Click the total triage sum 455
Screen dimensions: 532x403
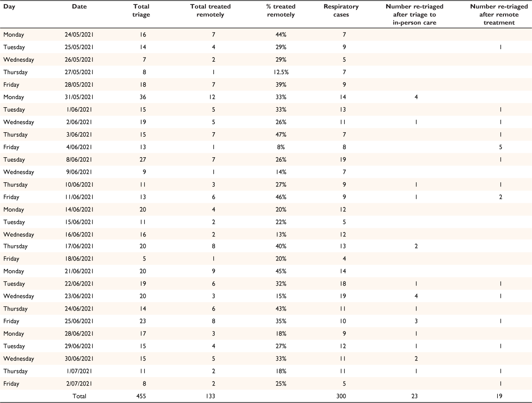click(x=141, y=396)
